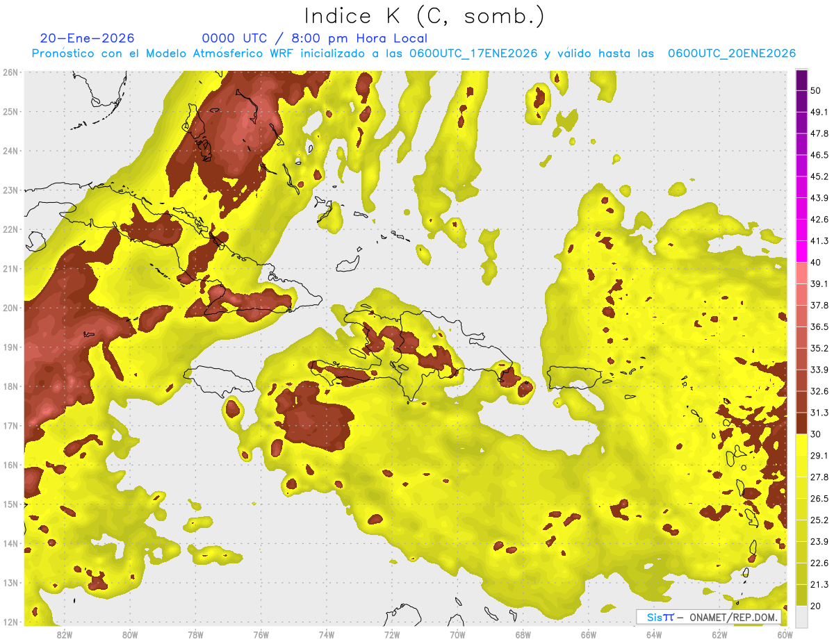Click the latitude label '22N'
Image resolution: width=834 pixels, height=644 pixels.
click(10, 229)
